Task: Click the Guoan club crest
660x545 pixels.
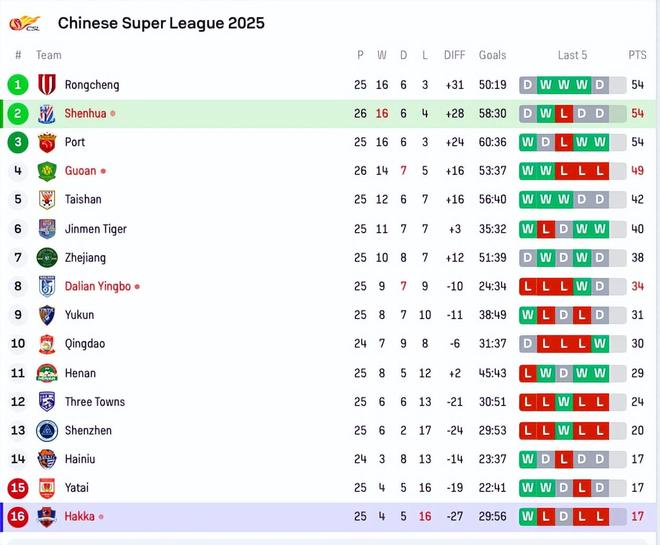Action: (47, 171)
